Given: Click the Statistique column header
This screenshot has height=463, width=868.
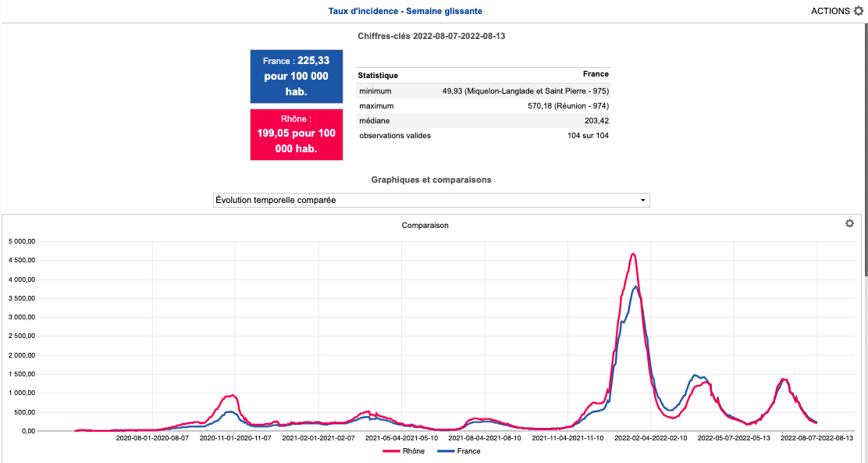Looking at the screenshot, I should point(378,76).
